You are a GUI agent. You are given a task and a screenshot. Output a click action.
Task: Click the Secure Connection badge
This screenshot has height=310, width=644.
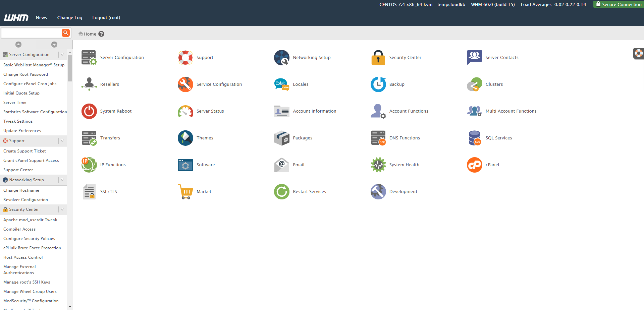[619, 4]
